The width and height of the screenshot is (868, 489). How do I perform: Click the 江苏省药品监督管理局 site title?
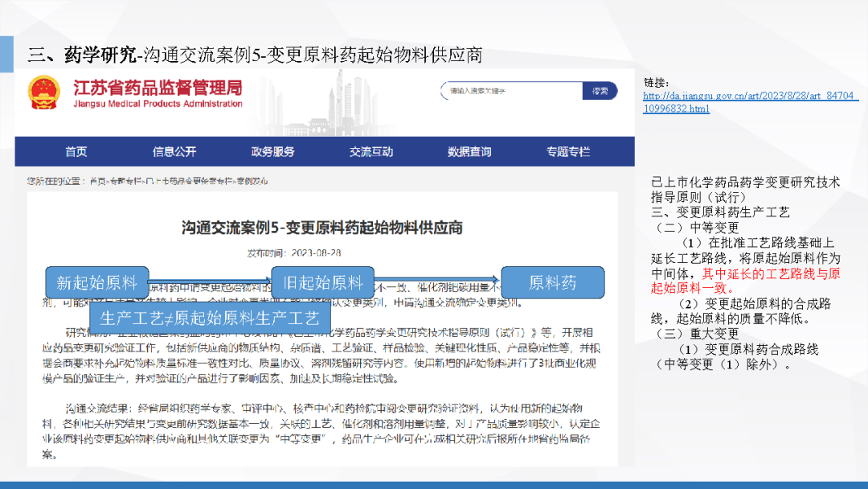click(157, 88)
